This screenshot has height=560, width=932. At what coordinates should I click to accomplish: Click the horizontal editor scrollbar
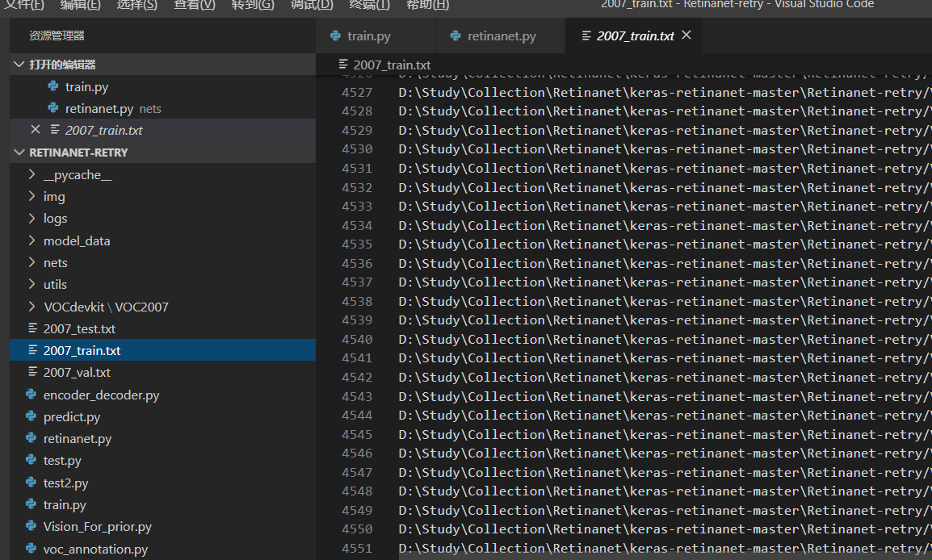tap(665, 558)
